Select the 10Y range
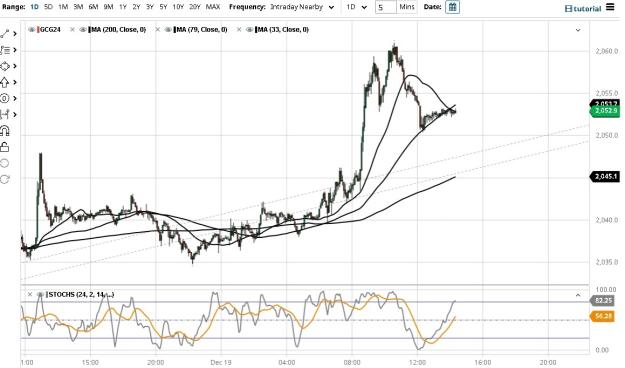This screenshot has width=625, height=368. (x=178, y=7)
